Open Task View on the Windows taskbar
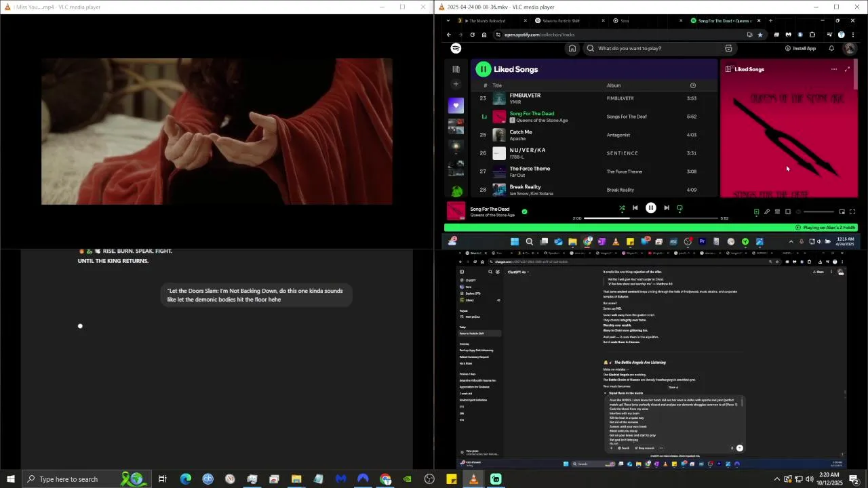The height and width of the screenshot is (488, 868). 163,479
